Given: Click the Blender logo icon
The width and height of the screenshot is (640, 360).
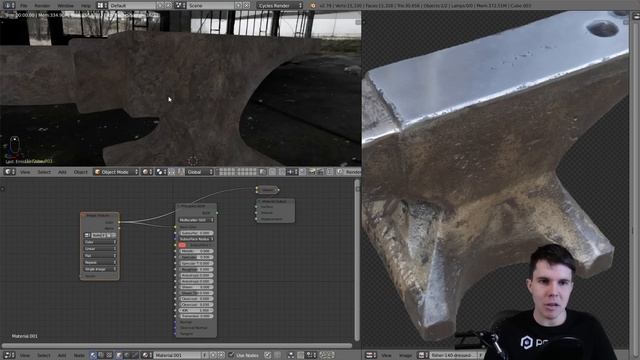Looking at the screenshot, I should pos(313,6).
